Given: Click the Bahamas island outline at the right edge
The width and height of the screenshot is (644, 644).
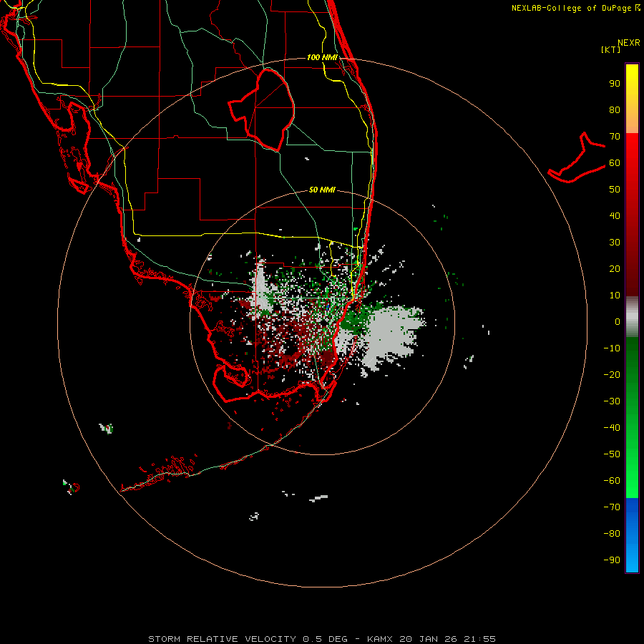Looking at the screenshot, I should tap(577, 158).
